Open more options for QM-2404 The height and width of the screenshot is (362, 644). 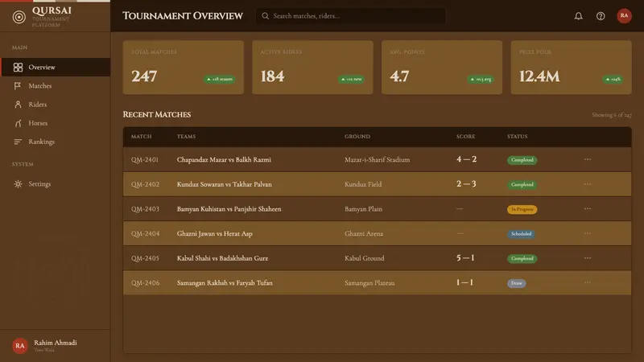(588, 233)
